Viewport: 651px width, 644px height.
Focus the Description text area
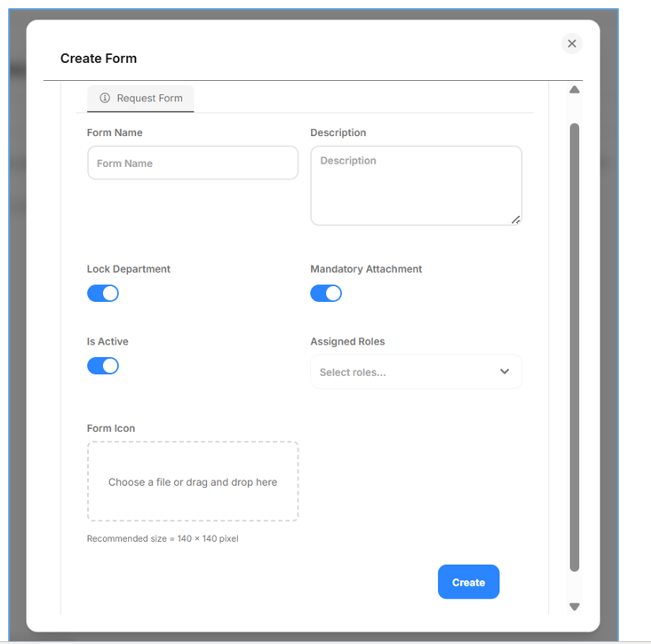click(x=416, y=186)
